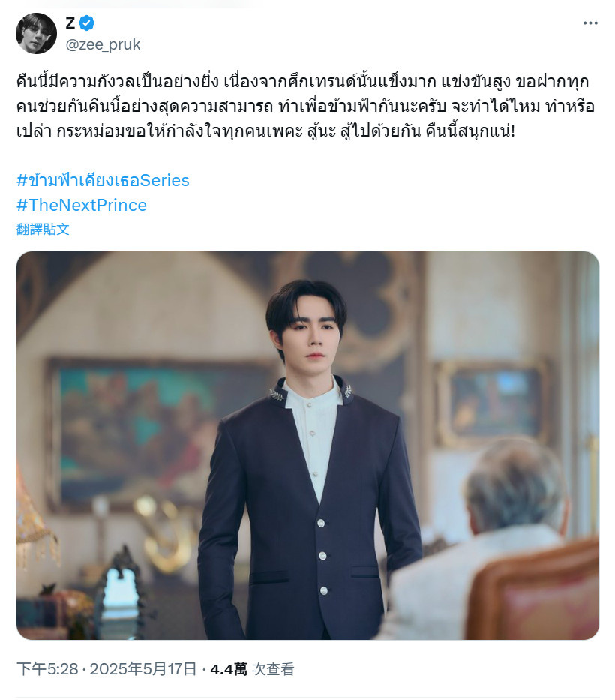Open the @zee_pruk handle link
615x700 pixels.
coord(103,44)
